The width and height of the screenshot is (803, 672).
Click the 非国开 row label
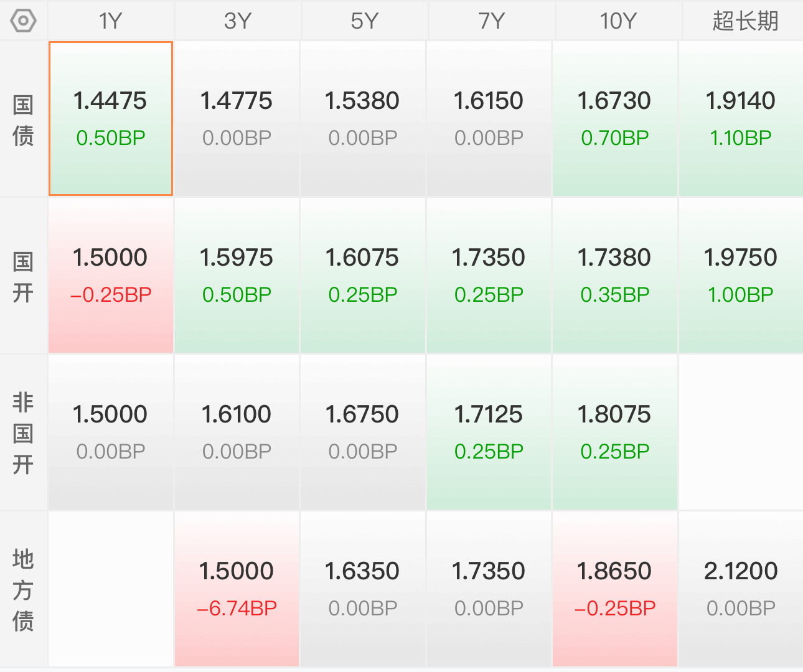24,433
